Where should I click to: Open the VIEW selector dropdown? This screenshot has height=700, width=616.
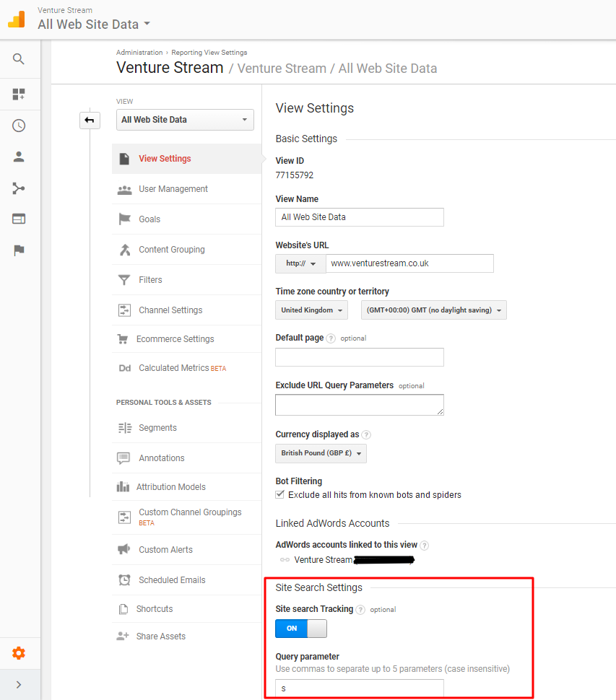click(185, 120)
